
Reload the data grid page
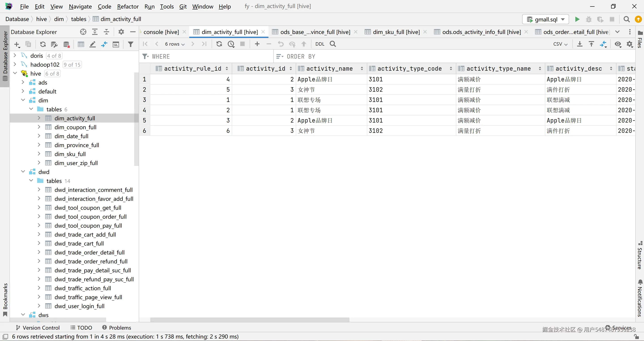click(219, 44)
